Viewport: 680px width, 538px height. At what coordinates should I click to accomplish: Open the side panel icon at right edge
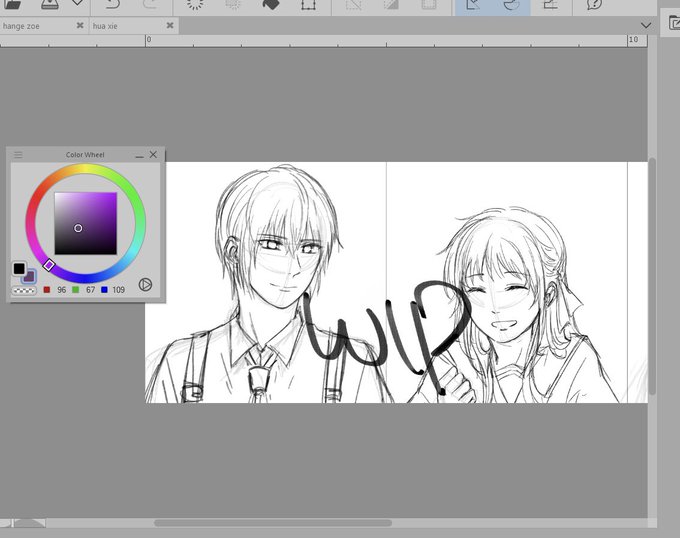coord(674,23)
